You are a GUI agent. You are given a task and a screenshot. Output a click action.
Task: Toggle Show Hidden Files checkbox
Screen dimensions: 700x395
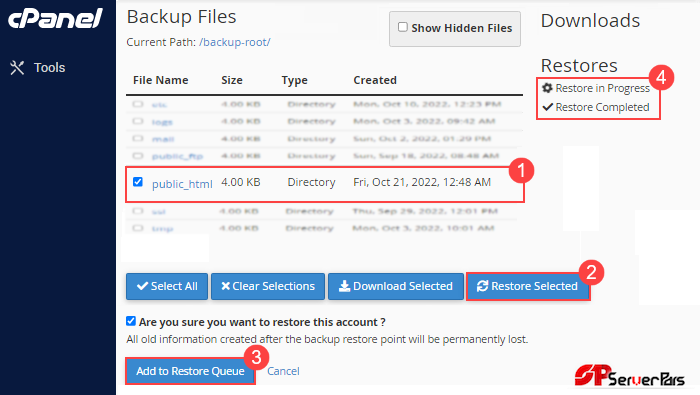403,27
